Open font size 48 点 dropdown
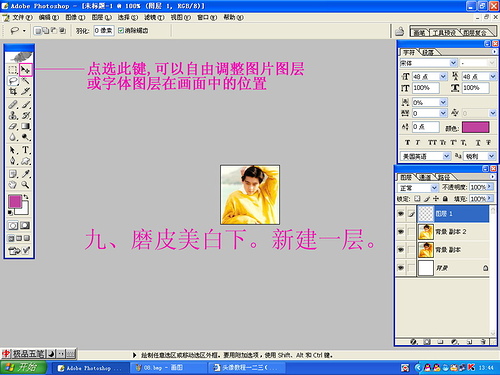500x375 pixels. (443, 76)
